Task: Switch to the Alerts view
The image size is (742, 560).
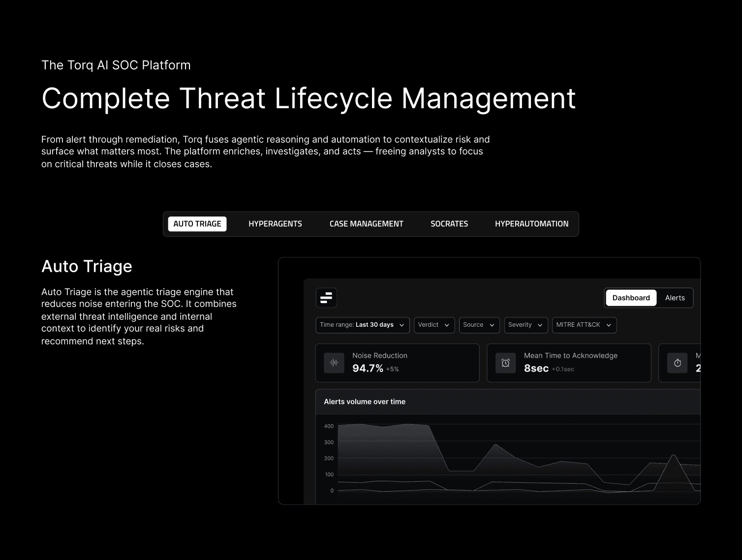Action: click(675, 298)
